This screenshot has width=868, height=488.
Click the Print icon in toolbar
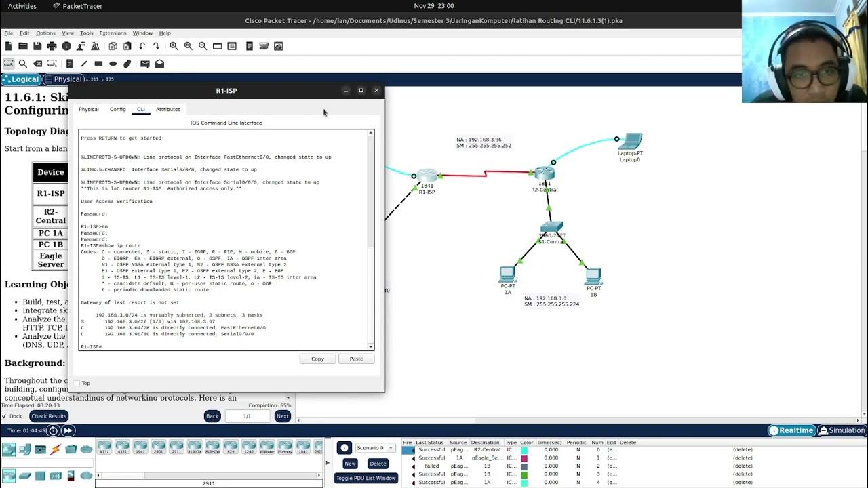pyautogui.click(x=52, y=46)
